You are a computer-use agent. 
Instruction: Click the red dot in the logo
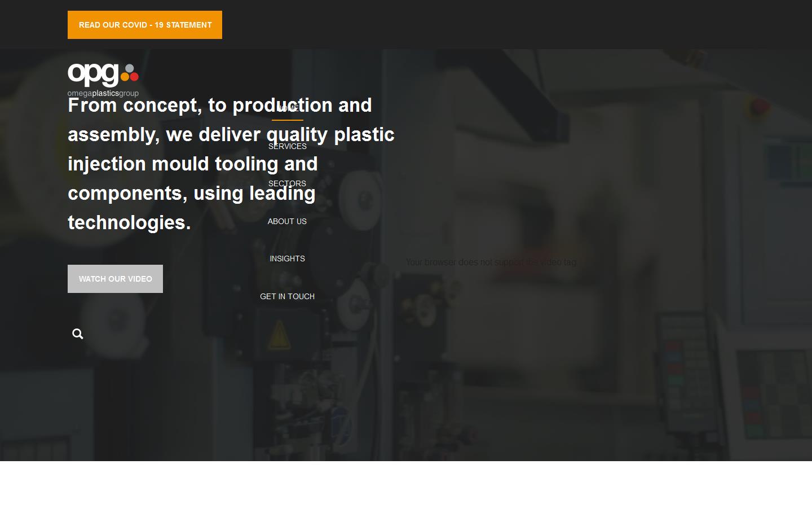134,77
